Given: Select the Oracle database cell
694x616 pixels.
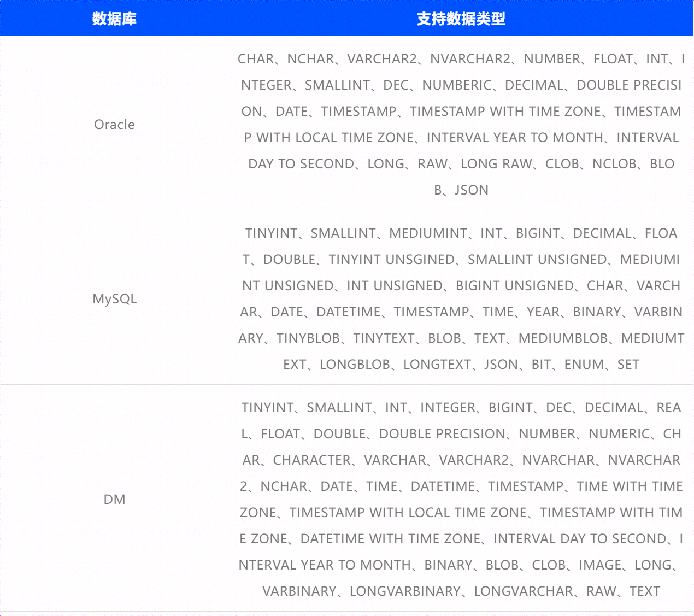Looking at the screenshot, I should [114, 124].
